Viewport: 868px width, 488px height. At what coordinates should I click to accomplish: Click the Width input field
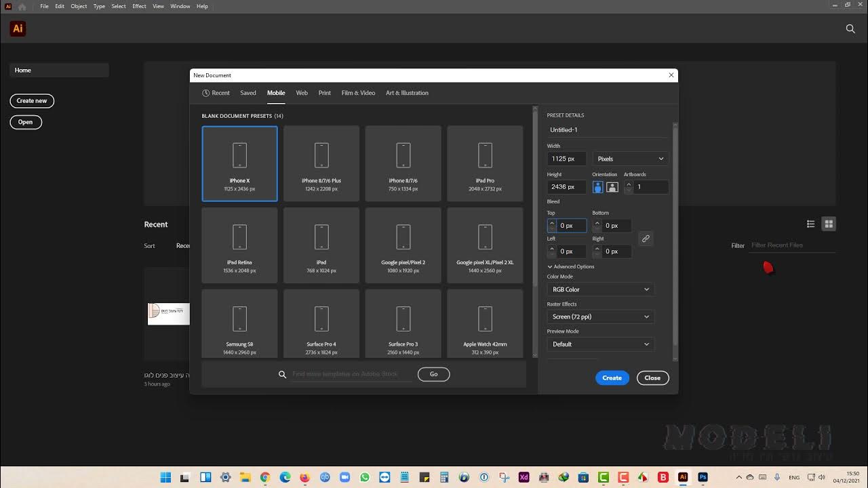(567, 159)
